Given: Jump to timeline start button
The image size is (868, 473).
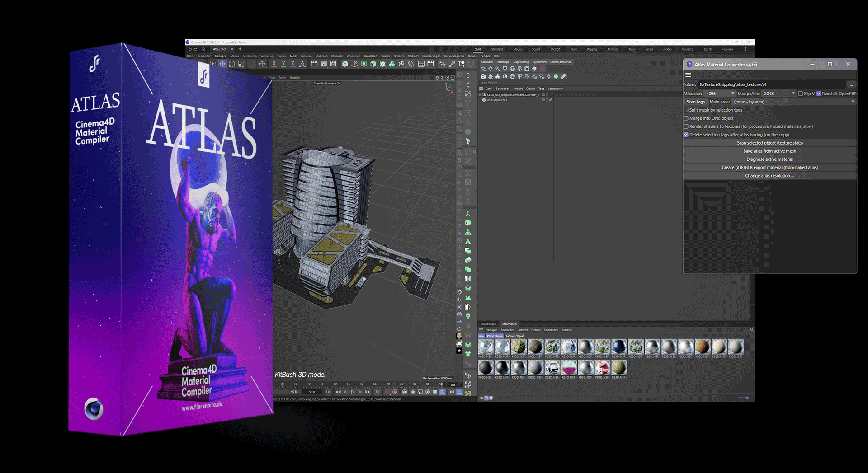Looking at the screenshot, I should pyautogui.click(x=328, y=392).
